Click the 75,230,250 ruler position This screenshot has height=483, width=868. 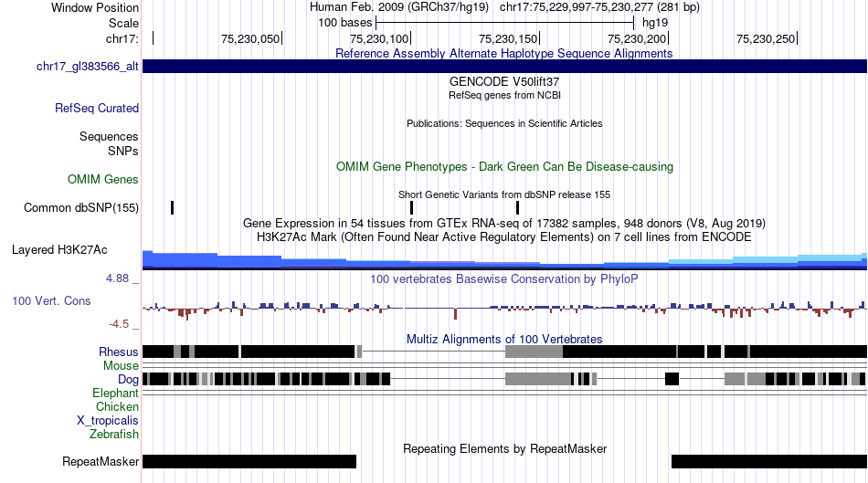click(766, 38)
